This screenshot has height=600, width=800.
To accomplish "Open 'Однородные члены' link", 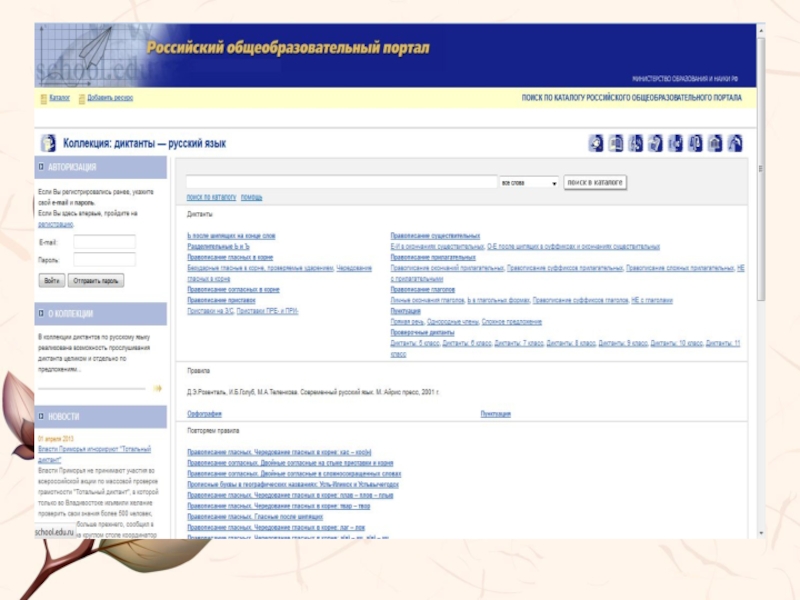I will pyautogui.click(x=453, y=321).
